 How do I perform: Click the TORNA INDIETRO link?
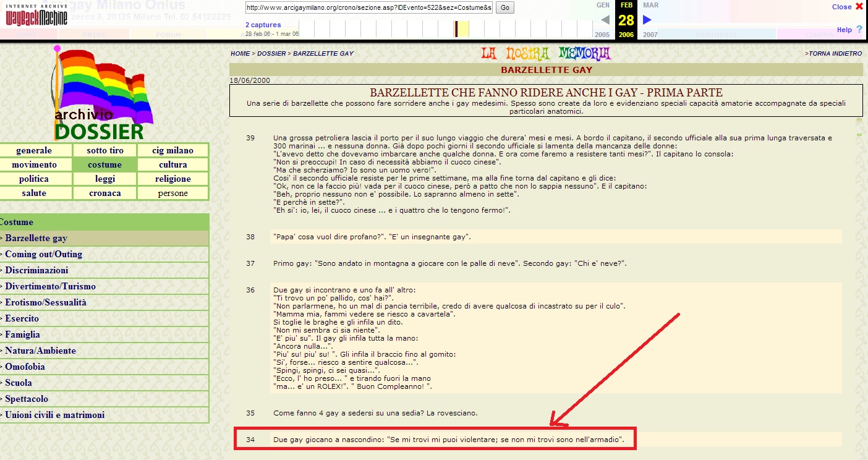tap(833, 54)
